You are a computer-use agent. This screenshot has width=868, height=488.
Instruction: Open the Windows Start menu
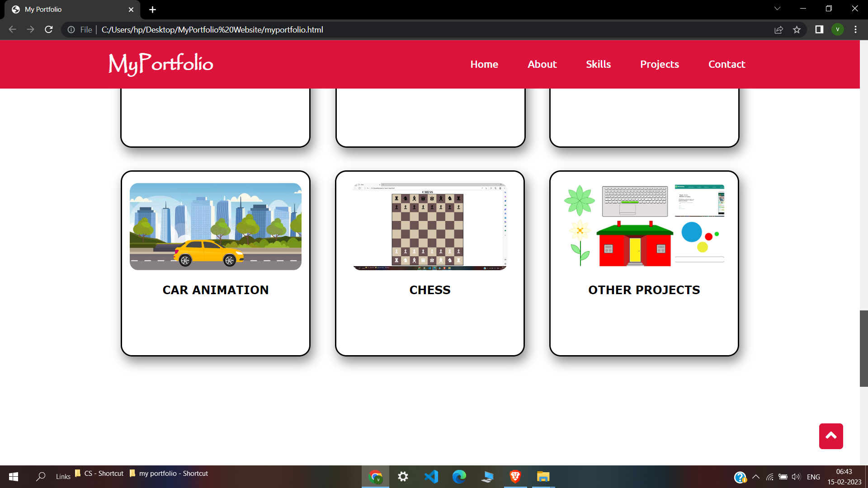(13, 476)
